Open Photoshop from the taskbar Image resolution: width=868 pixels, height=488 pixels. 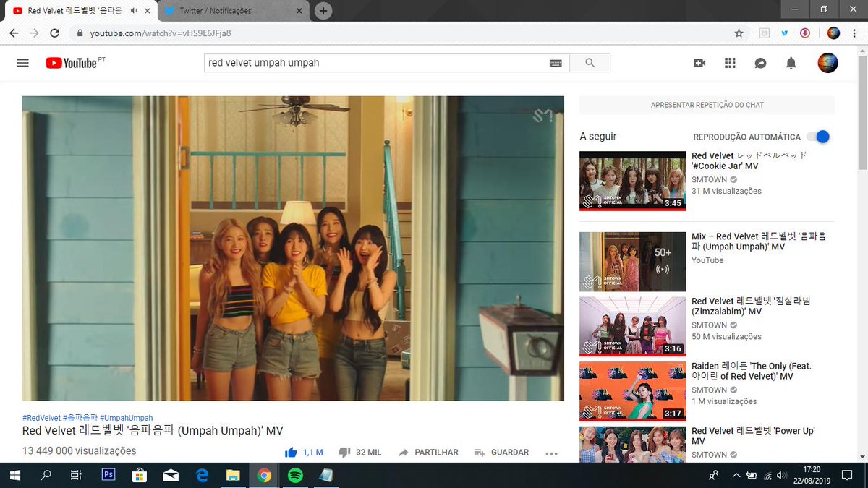click(109, 475)
